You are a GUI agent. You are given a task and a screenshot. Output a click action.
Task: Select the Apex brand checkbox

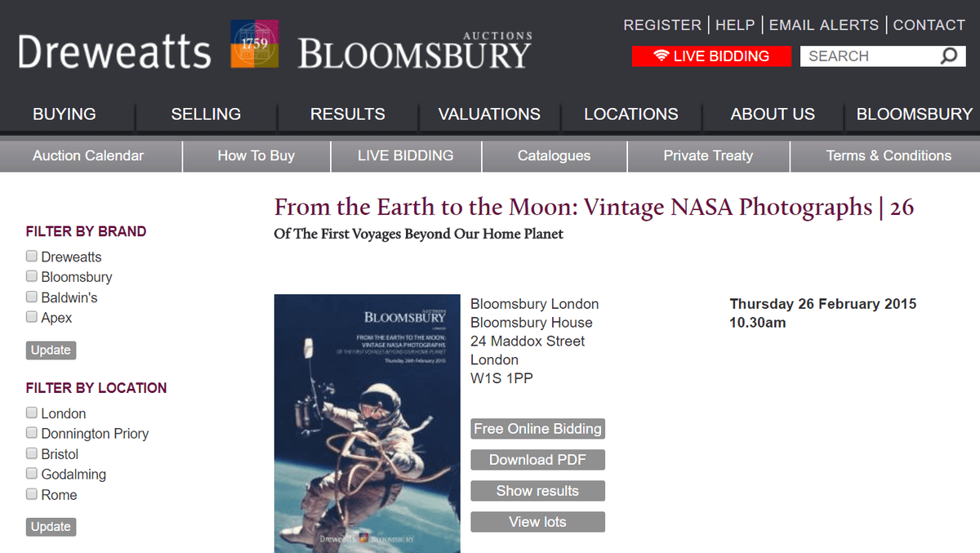(32, 317)
